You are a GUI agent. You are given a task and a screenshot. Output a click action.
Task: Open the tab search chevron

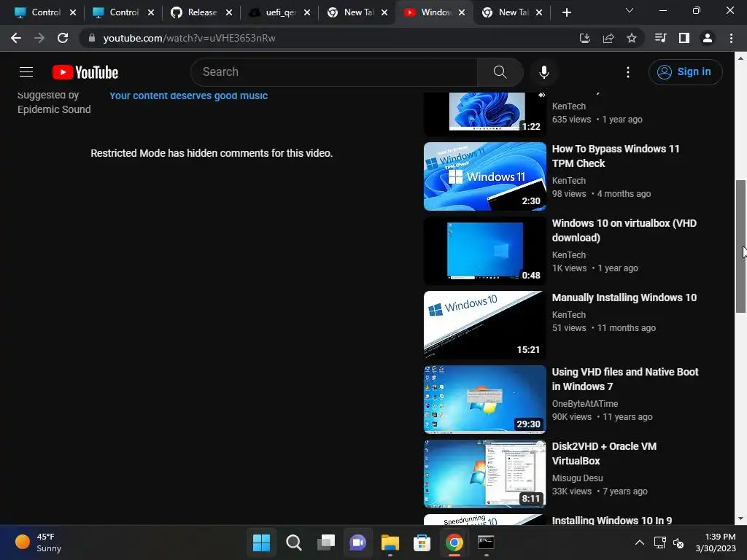click(x=629, y=10)
